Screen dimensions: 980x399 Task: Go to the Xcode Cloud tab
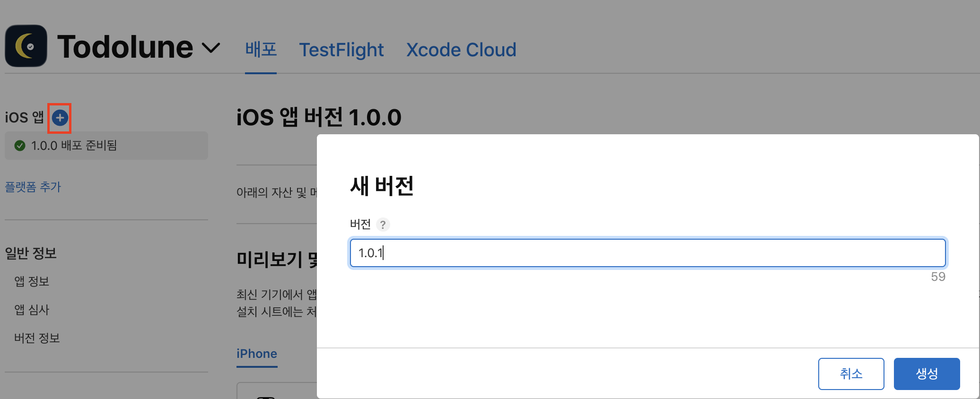click(461, 50)
